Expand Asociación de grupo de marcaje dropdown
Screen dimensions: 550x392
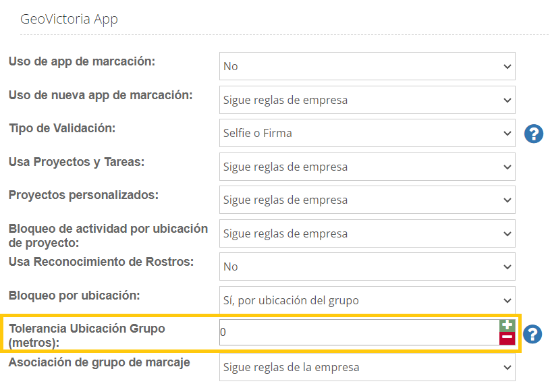tap(367, 368)
